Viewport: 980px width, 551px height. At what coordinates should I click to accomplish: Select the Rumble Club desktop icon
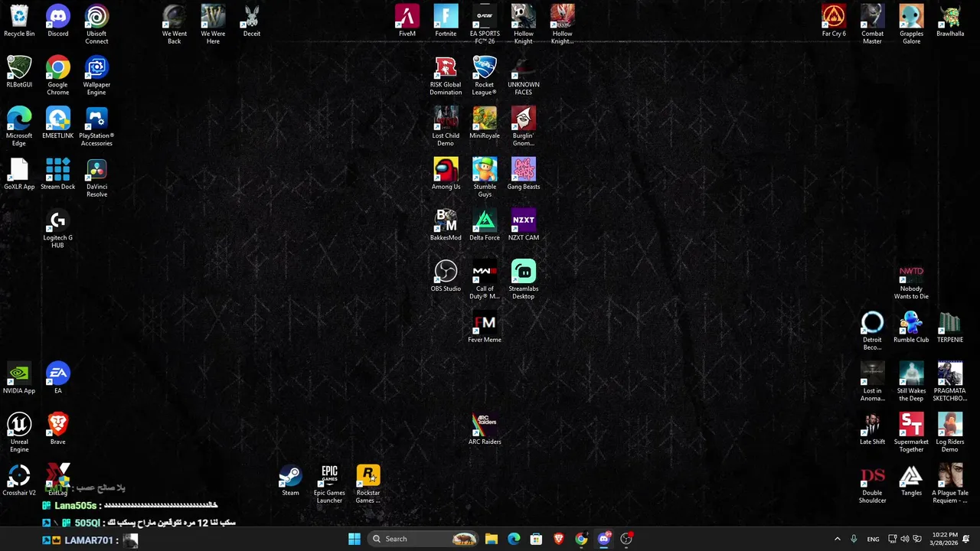pos(911,328)
